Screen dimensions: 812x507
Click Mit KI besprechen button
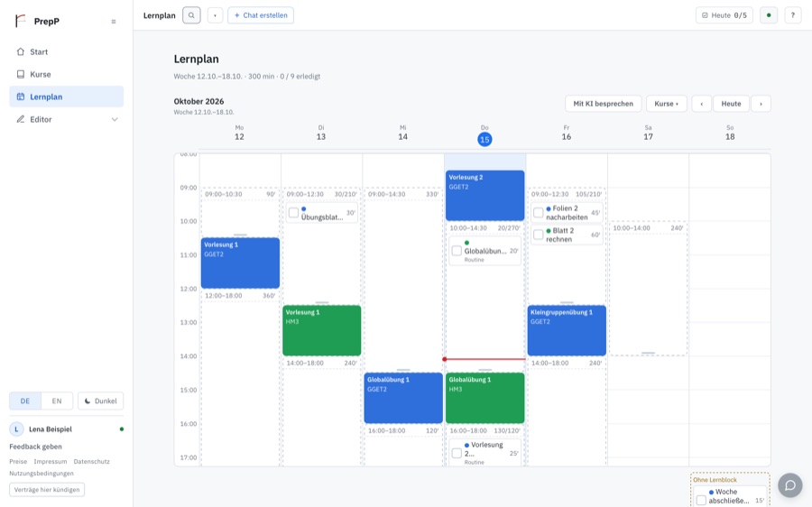(603, 104)
